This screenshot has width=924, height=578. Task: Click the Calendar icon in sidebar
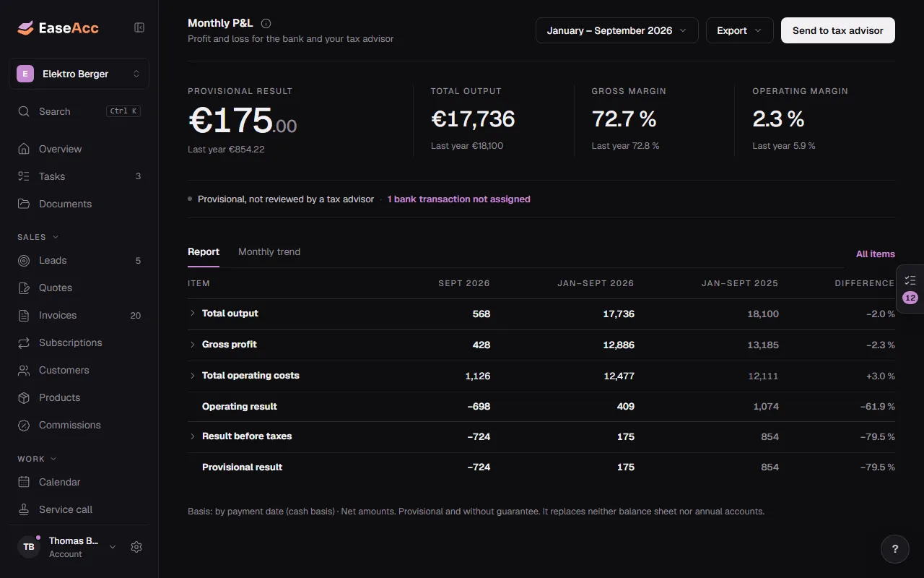tap(24, 482)
